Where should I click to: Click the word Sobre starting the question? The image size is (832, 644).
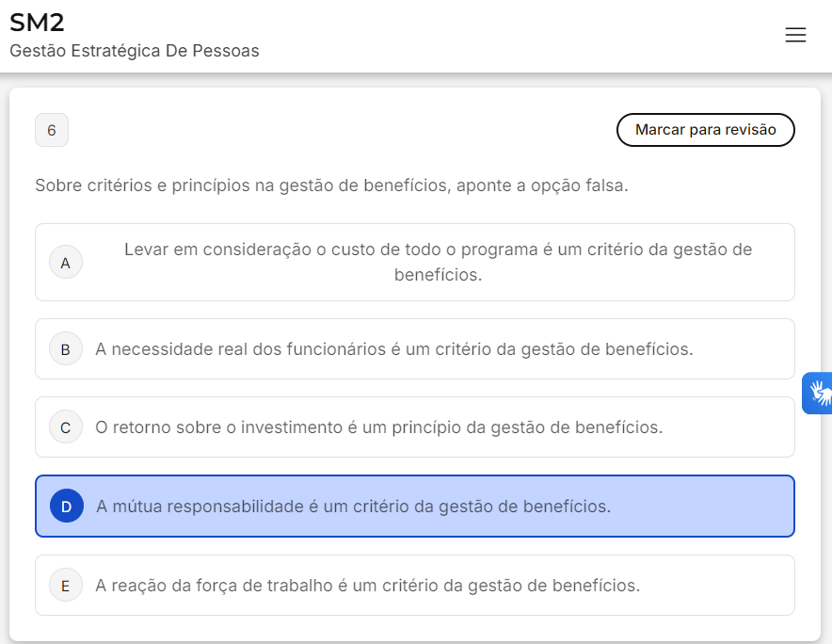pyautogui.click(x=56, y=185)
